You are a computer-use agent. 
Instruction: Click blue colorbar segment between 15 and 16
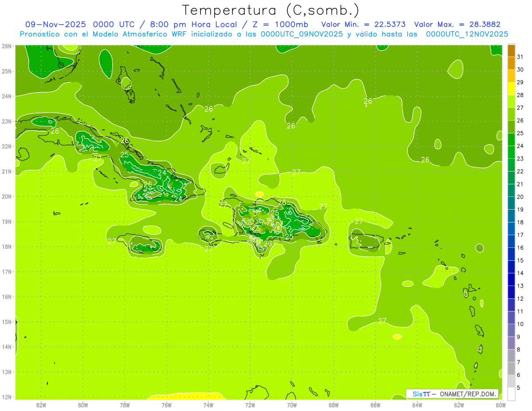pyautogui.click(x=511, y=254)
